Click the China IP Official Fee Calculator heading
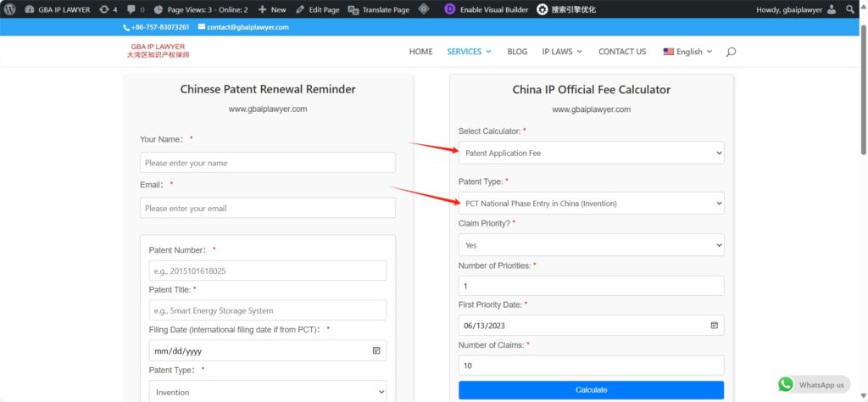868x402 pixels. 591,90
